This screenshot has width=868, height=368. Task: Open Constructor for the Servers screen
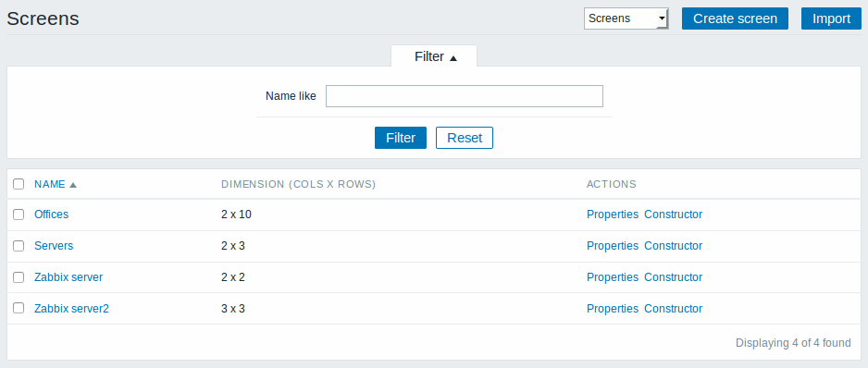tap(673, 246)
